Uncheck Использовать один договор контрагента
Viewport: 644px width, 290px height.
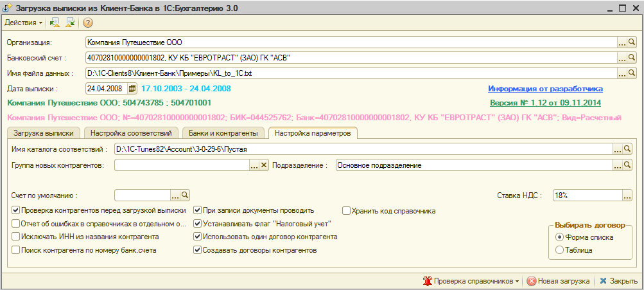(x=198, y=237)
